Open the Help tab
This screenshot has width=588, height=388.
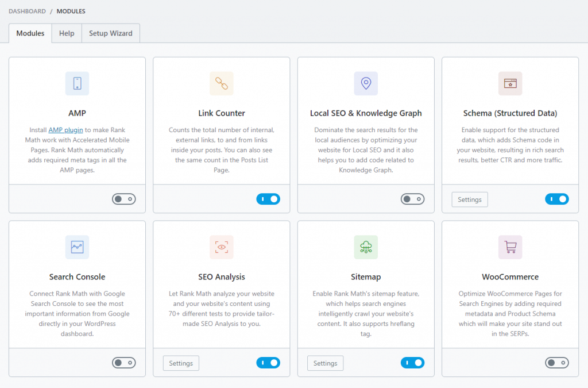(67, 33)
